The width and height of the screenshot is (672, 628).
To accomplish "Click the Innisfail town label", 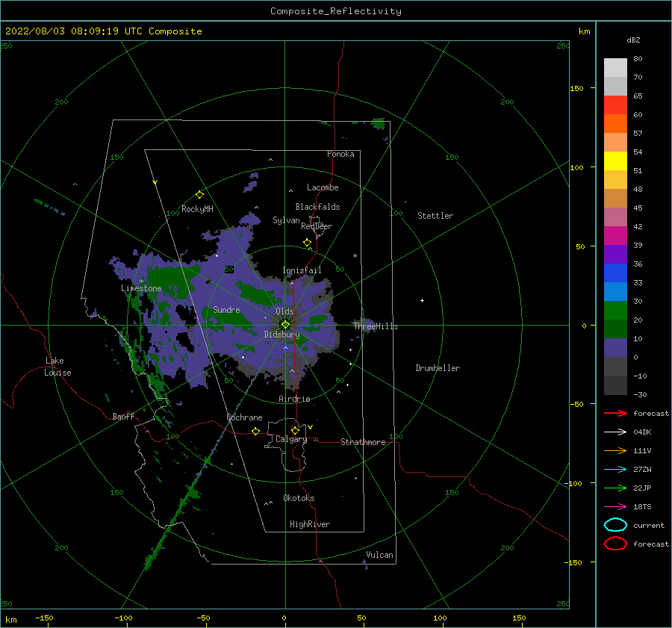I will click(302, 270).
